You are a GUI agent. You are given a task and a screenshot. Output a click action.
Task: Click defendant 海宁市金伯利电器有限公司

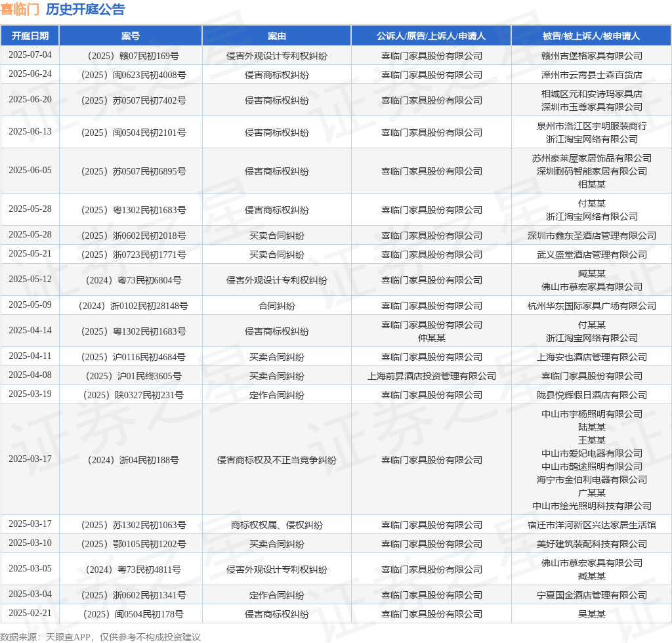[592, 480]
